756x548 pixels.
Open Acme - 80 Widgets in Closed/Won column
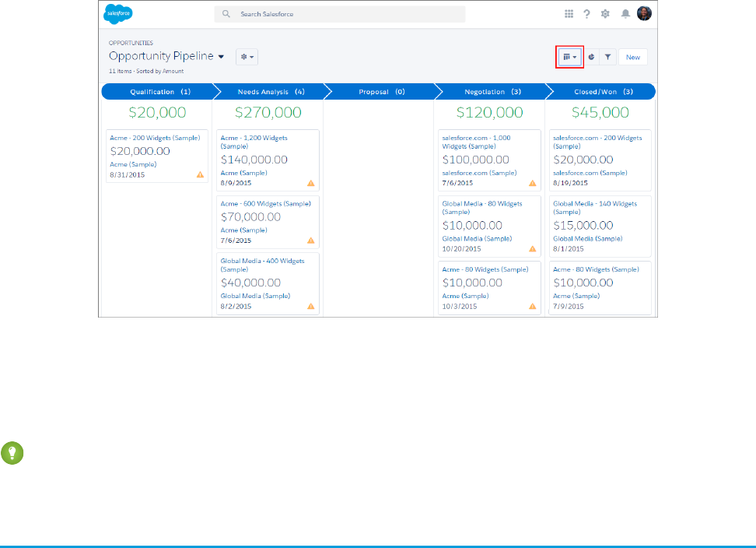pos(596,269)
